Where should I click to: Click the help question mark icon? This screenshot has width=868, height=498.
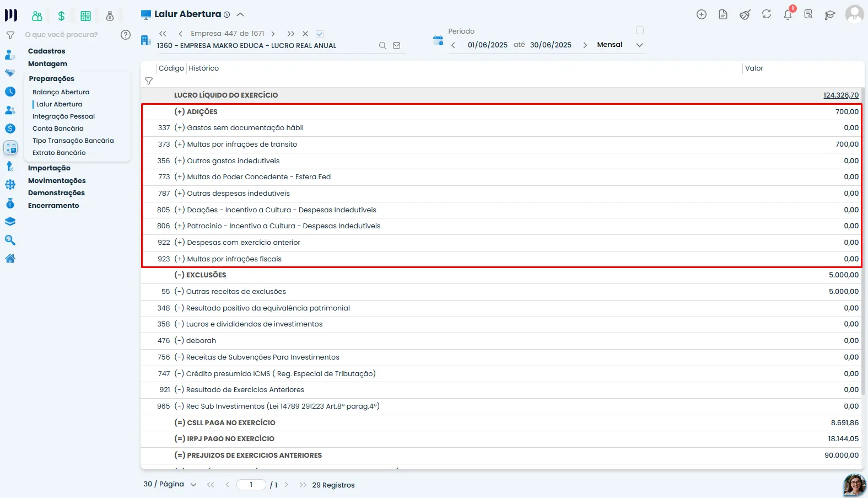tap(126, 35)
